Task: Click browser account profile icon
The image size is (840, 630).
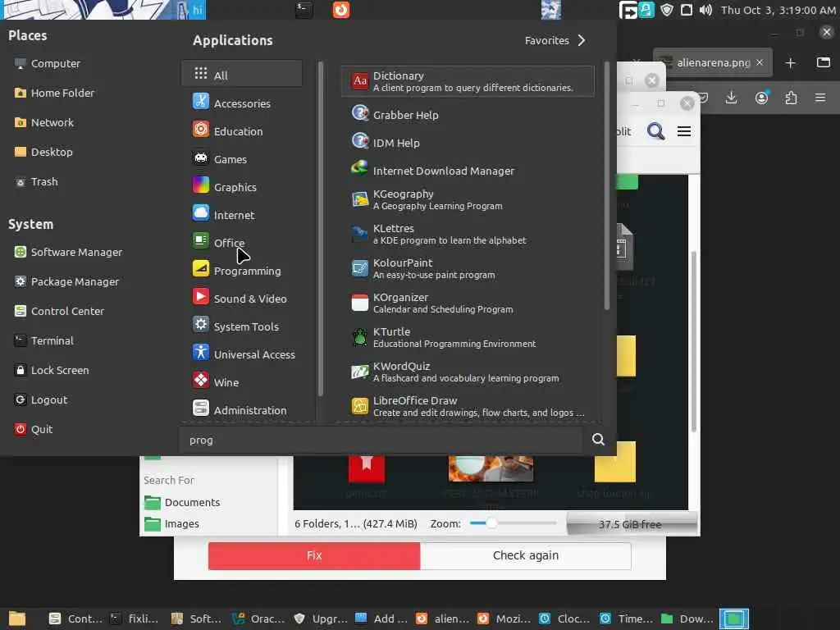Action: 761,98
